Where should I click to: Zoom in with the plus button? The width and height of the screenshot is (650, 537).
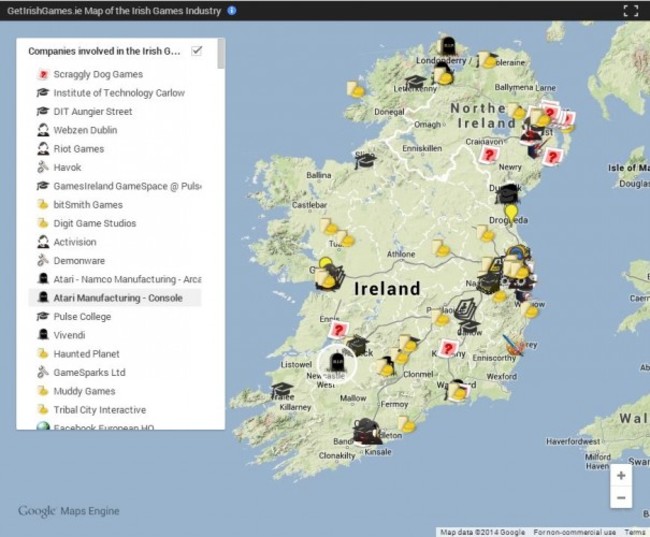tap(621, 475)
